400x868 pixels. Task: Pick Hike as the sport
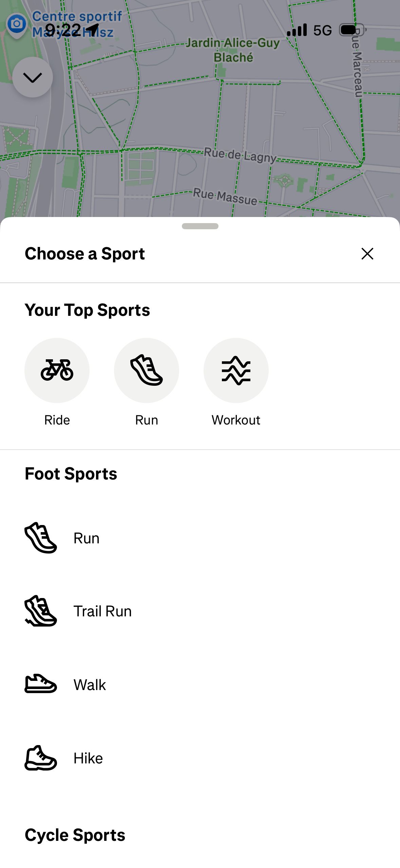click(x=88, y=758)
